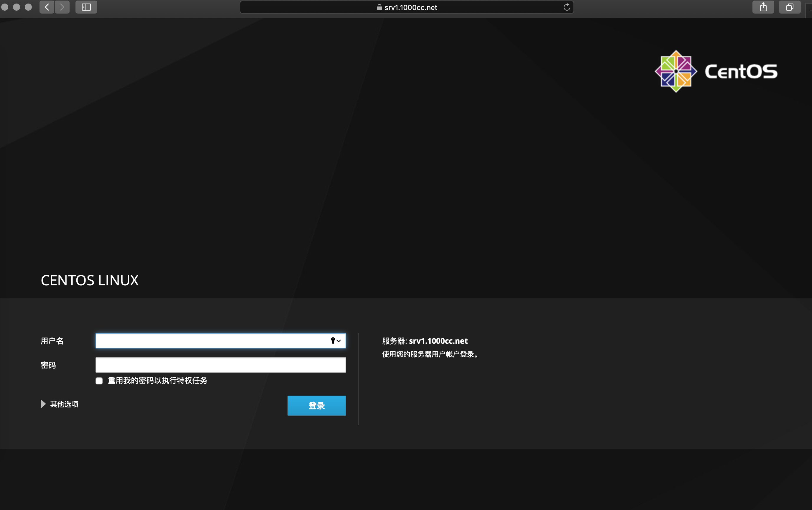
Task: Click the 登录 login button
Action: pos(317,406)
